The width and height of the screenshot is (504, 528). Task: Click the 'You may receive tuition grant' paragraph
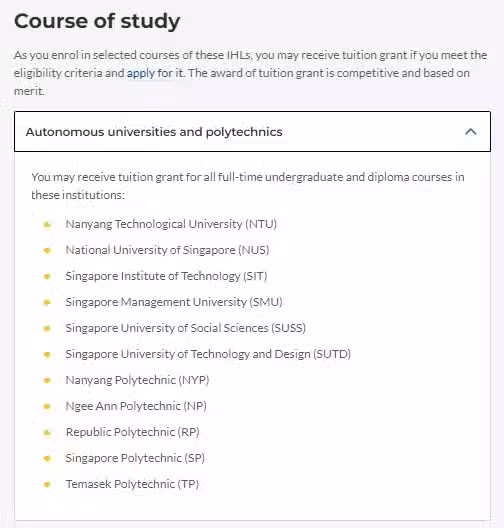pos(248,186)
